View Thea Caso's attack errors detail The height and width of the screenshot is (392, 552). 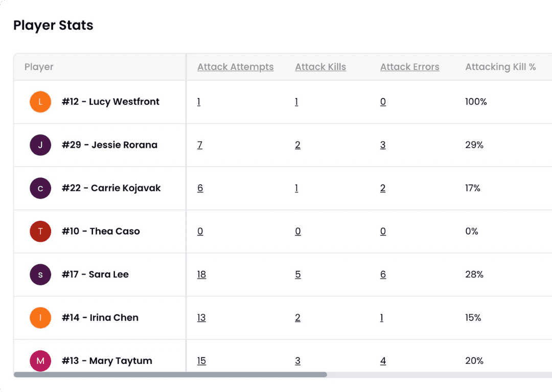coord(383,231)
